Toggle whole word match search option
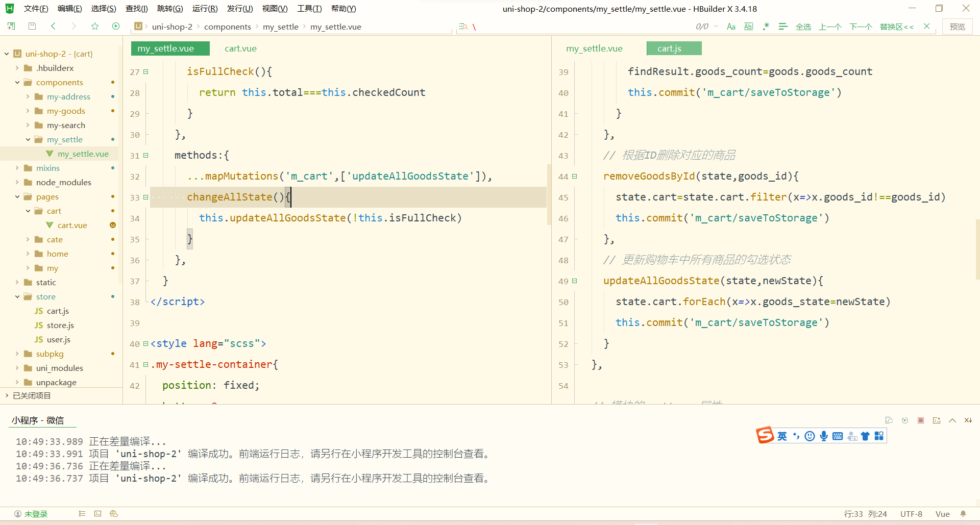The width and height of the screenshot is (980, 525). [x=748, y=27]
